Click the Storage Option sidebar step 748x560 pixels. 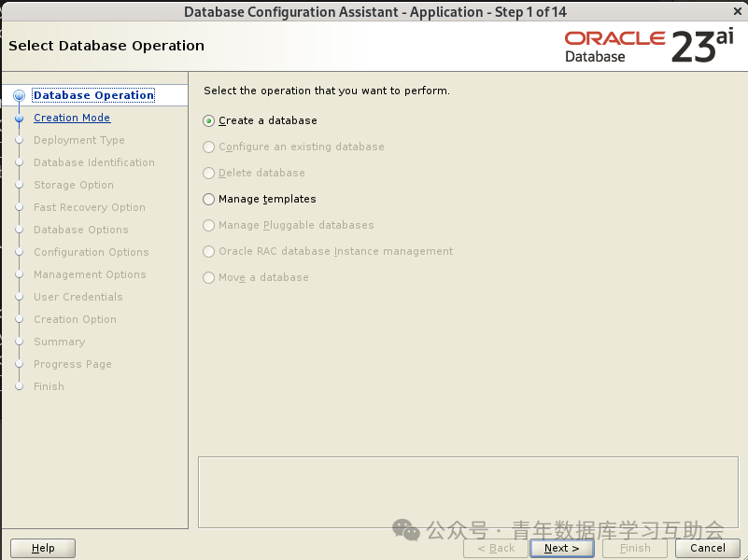[x=74, y=185]
